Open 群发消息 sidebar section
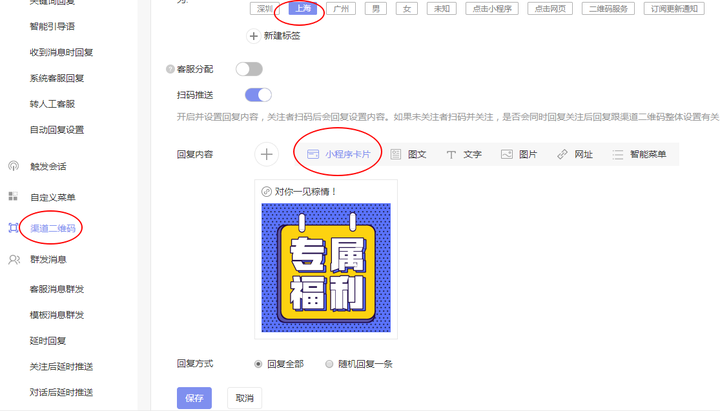 tap(48, 259)
